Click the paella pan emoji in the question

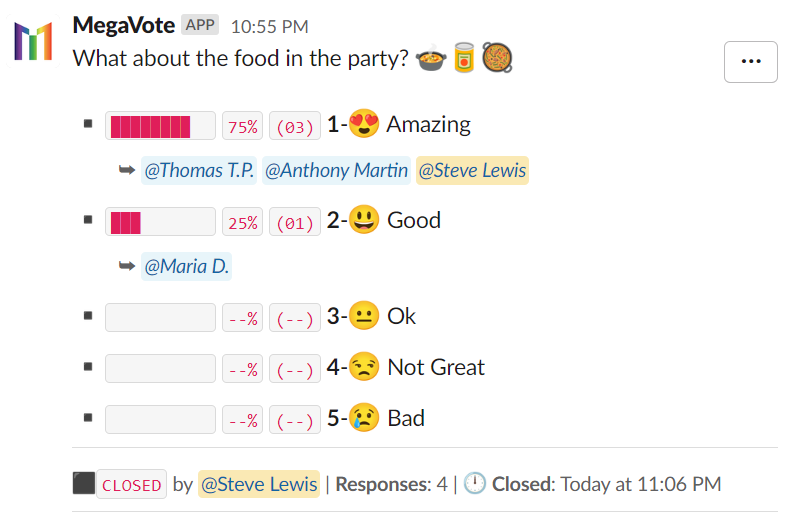pos(497,57)
